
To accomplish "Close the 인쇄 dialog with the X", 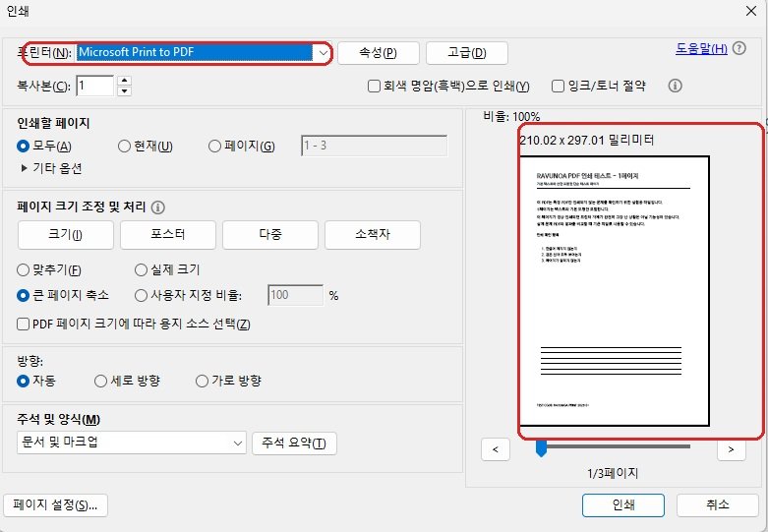I will click(x=751, y=11).
